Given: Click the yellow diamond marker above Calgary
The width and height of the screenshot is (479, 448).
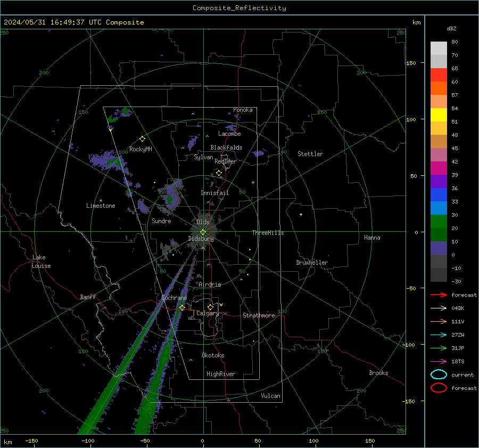Looking at the screenshot, I should click(x=210, y=307).
